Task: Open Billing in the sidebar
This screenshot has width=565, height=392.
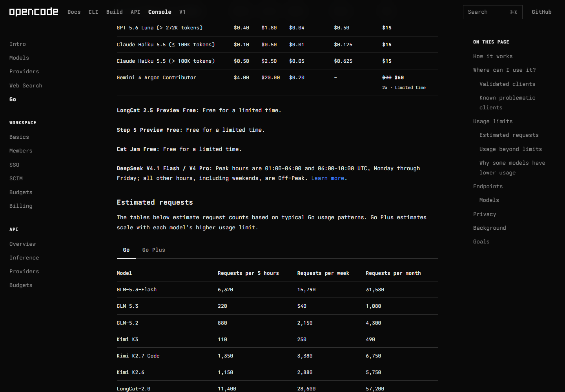Action: pyautogui.click(x=21, y=206)
